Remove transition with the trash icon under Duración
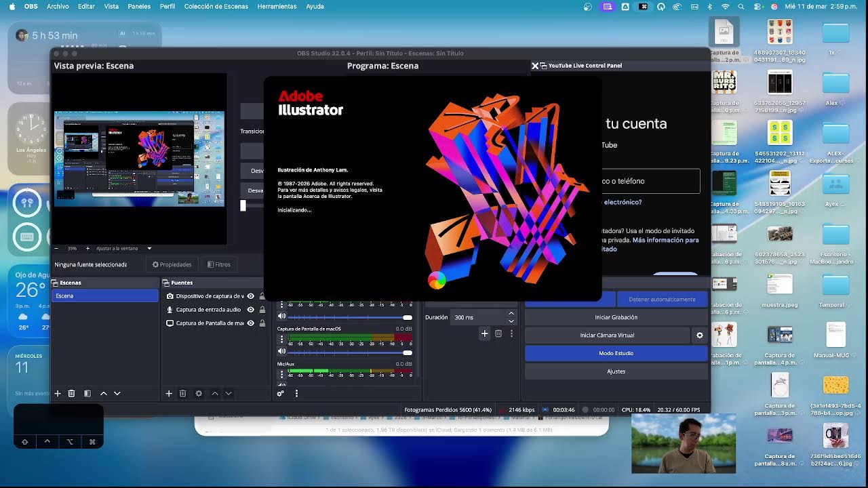Screen dimensions: 868x488 498,333
